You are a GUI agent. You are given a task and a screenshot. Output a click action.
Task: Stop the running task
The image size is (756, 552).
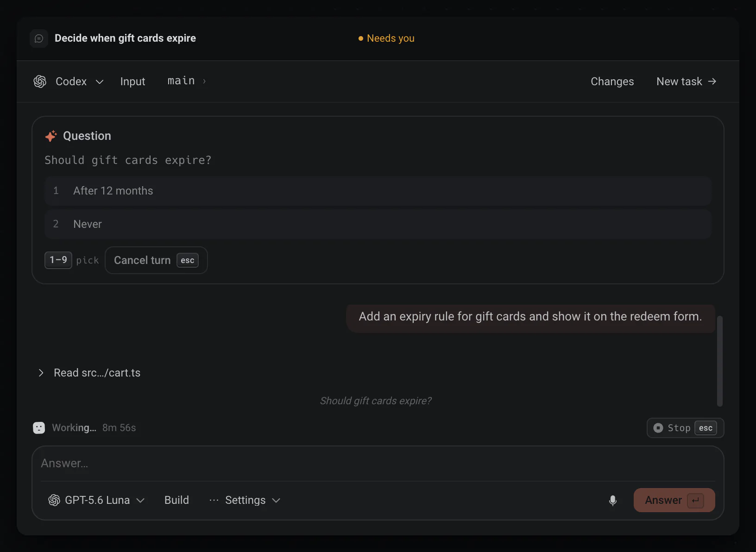685,428
